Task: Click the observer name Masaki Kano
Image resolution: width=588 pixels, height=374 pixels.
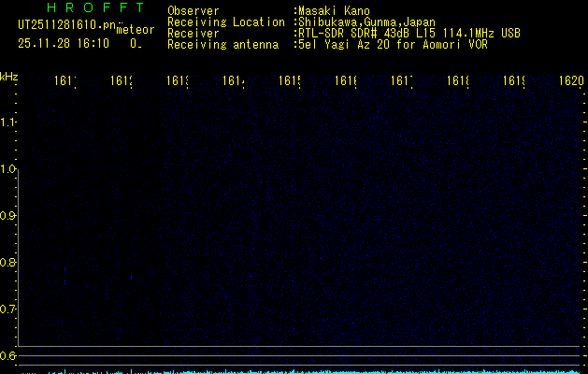Action: pos(334,11)
